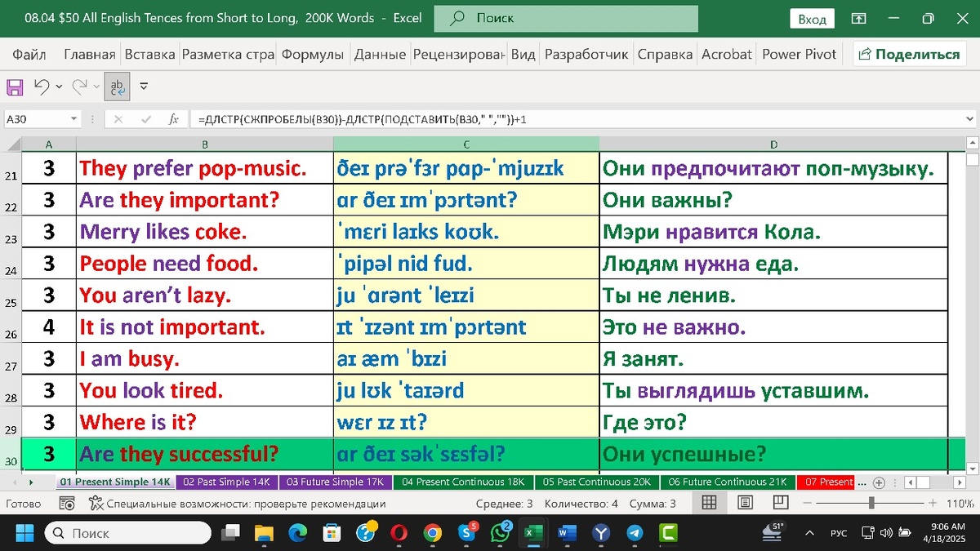Switch to Page Break Preview icon

click(781, 503)
